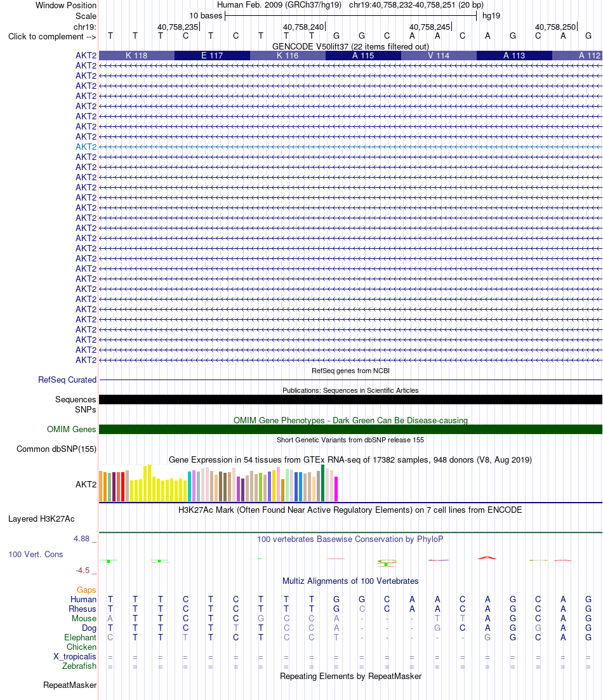This screenshot has height=700, width=603.
Task: Click the Window Position label
Action: (x=66, y=5)
